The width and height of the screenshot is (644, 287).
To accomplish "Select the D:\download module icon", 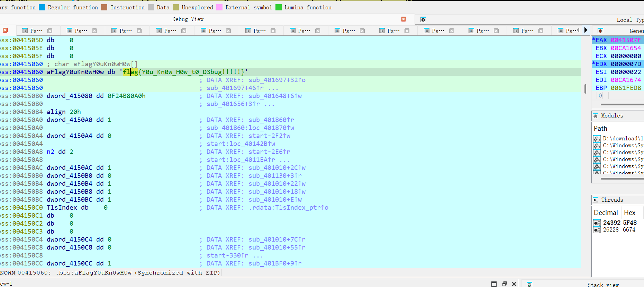I will tap(597, 139).
